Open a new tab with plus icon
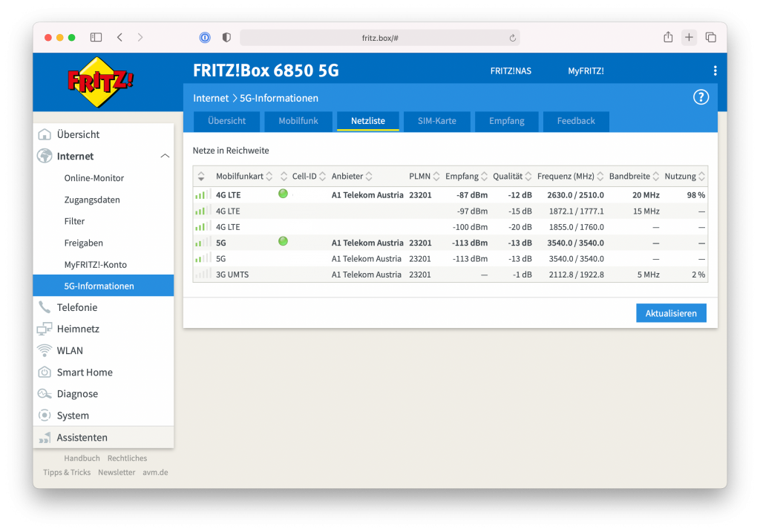Image resolution: width=760 pixels, height=532 pixels. 689,37
